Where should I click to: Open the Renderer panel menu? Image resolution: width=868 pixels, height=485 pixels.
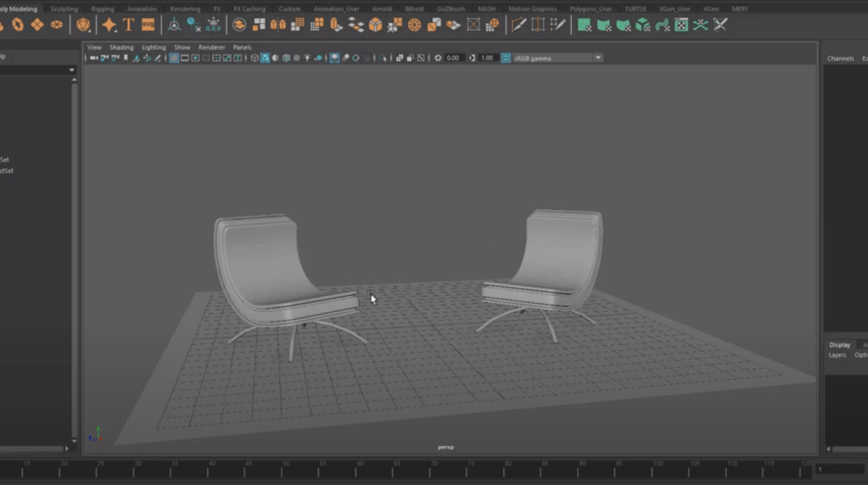(211, 47)
